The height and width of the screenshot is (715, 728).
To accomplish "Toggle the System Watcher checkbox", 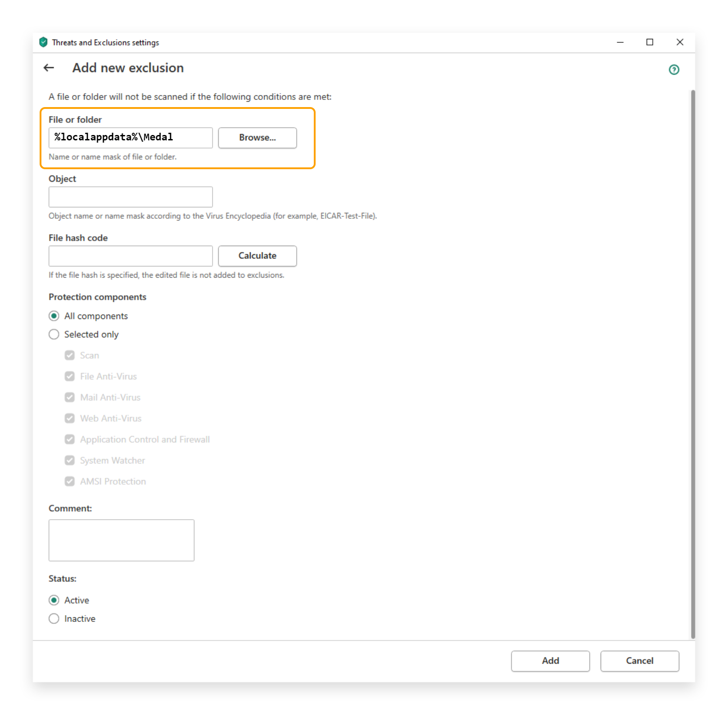I will (x=69, y=460).
